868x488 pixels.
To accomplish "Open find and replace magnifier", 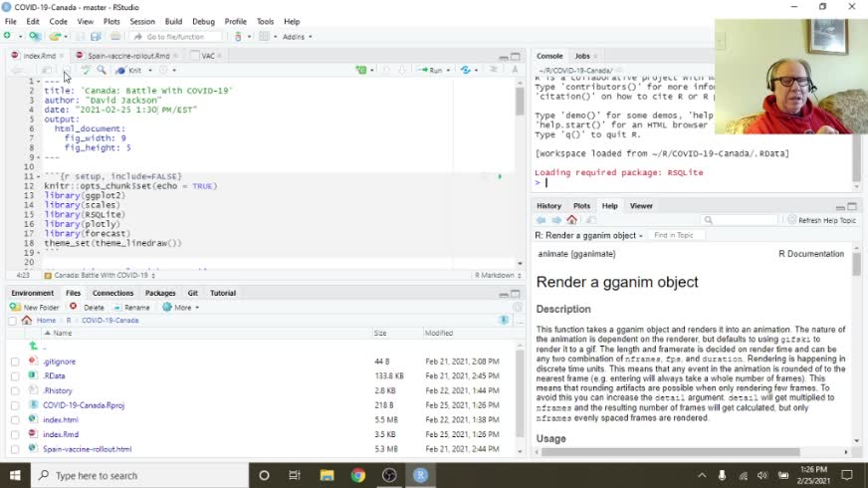I will point(102,71).
